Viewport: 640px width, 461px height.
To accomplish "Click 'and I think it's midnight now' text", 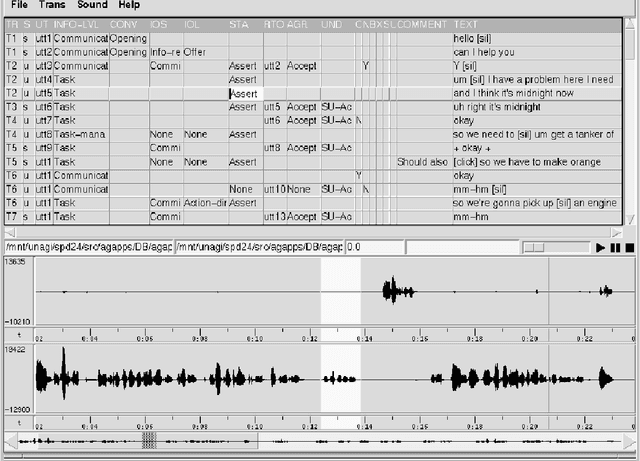I will coord(513,93).
